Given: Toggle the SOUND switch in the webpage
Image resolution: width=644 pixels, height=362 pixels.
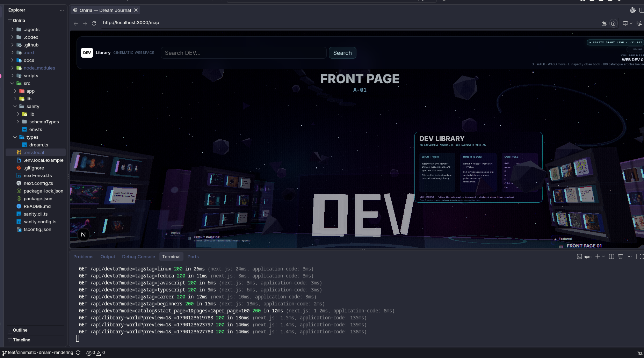Looking at the screenshot, I should 636,50.
